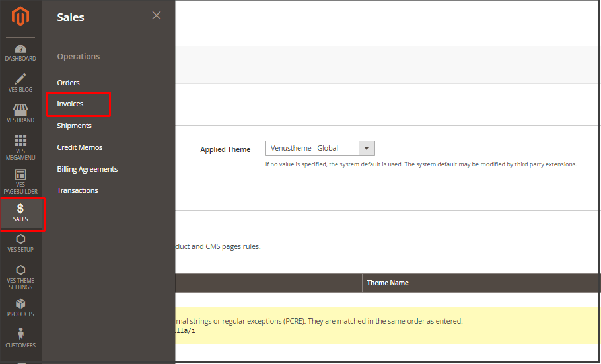Open Credit Memos page
The width and height of the screenshot is (601, 364).
[x=80, y=147]
